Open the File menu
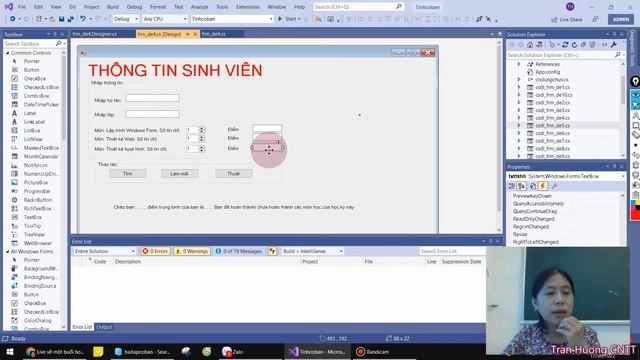 22,7
